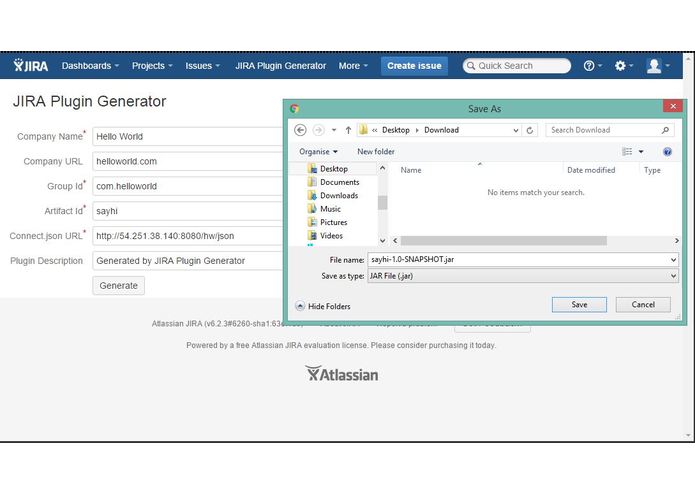This screenshot has height=494, width=695.
Task: Open the Organise menu in the Save As dialog
Action: [x=318, y=152]
